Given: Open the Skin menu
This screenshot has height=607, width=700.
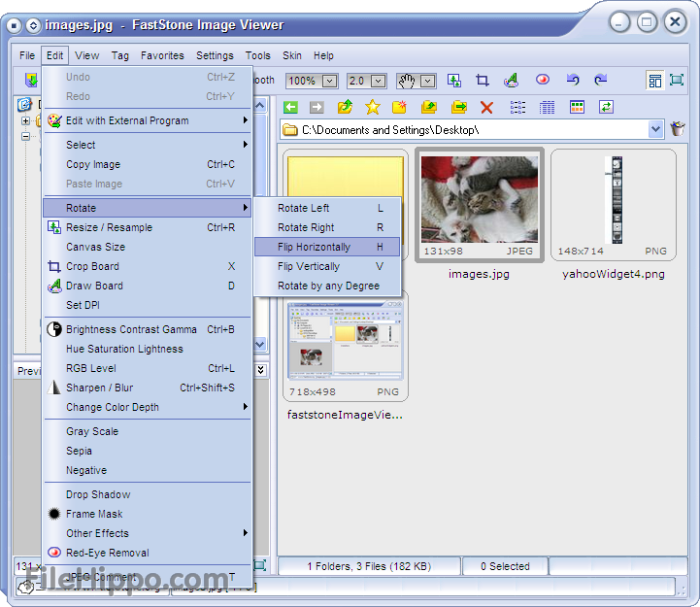Looking at the screenshot, I should coord(292,55).
